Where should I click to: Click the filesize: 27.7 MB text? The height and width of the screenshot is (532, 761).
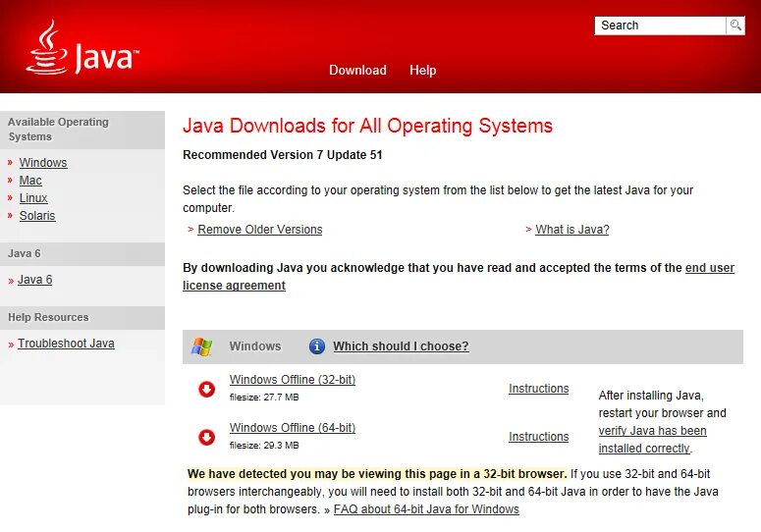pyautogui.click(x=264, y=398)
